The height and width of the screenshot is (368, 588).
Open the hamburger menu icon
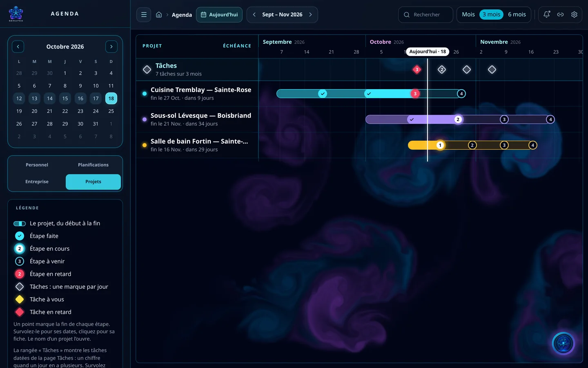(144, 15)
